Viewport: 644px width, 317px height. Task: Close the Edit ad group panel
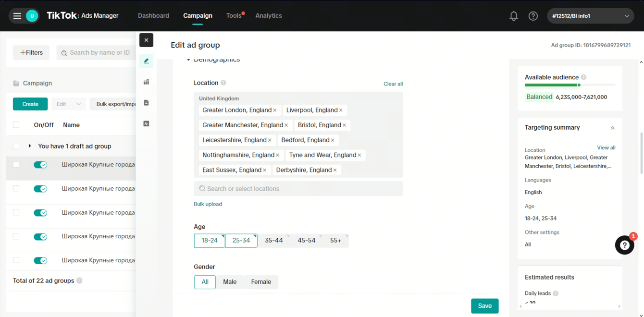click(x=147, y=40)
